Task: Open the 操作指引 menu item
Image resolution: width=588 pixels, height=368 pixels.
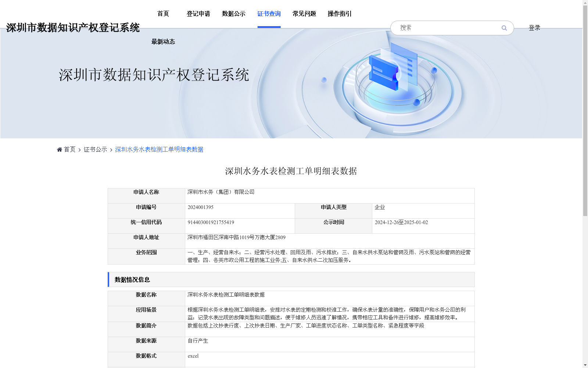Action: [340, 14]
